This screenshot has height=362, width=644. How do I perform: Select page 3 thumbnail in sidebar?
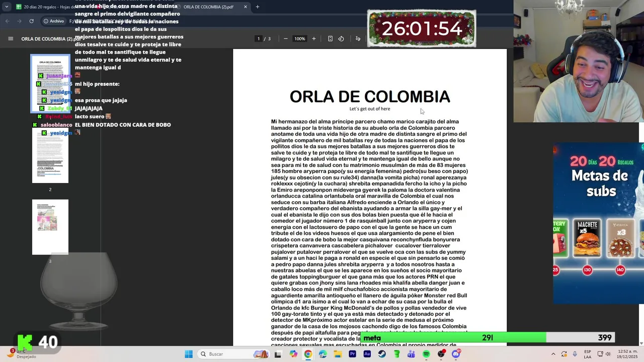click(x=50, y=227)
